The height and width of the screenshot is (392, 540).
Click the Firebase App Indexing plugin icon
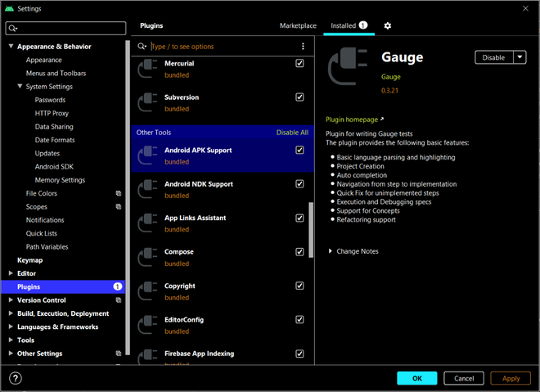pyautogui.click(x=148, y=357)
